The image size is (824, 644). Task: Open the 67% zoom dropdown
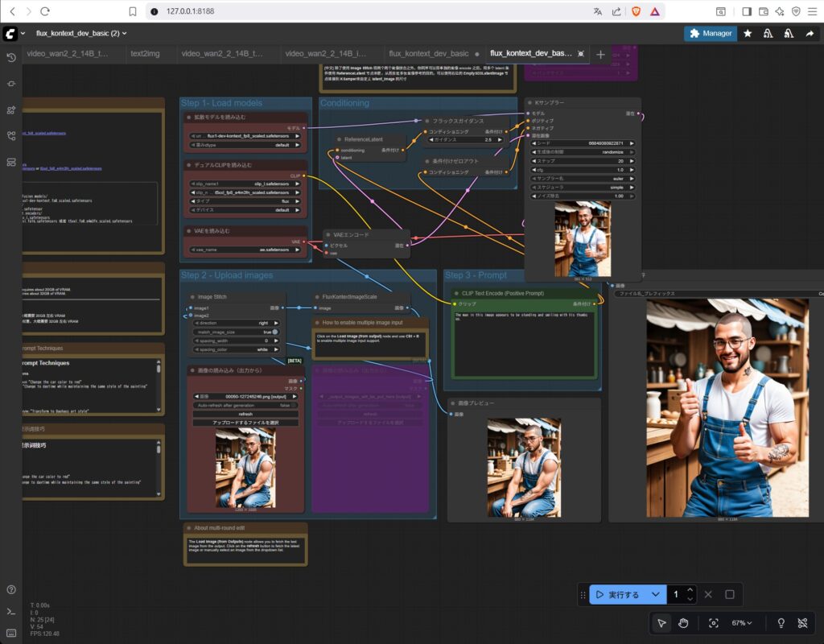pyautogui.click(x=742, y=623)
